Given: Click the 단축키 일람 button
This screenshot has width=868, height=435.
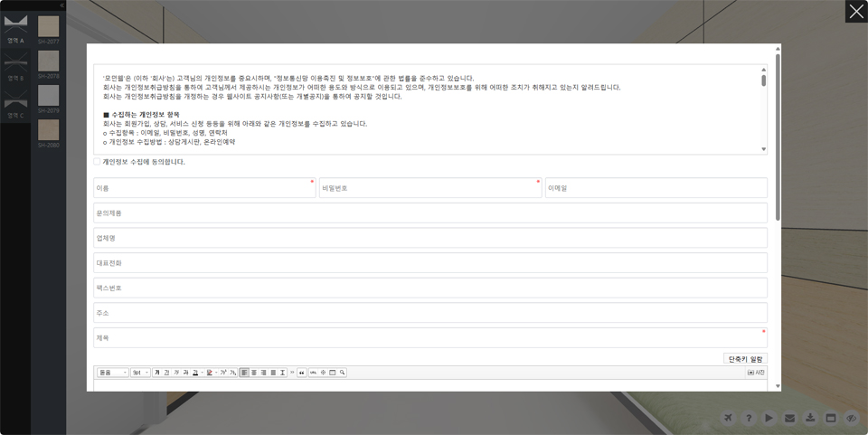Looking at the screenshot, I should tap(745, 359).
